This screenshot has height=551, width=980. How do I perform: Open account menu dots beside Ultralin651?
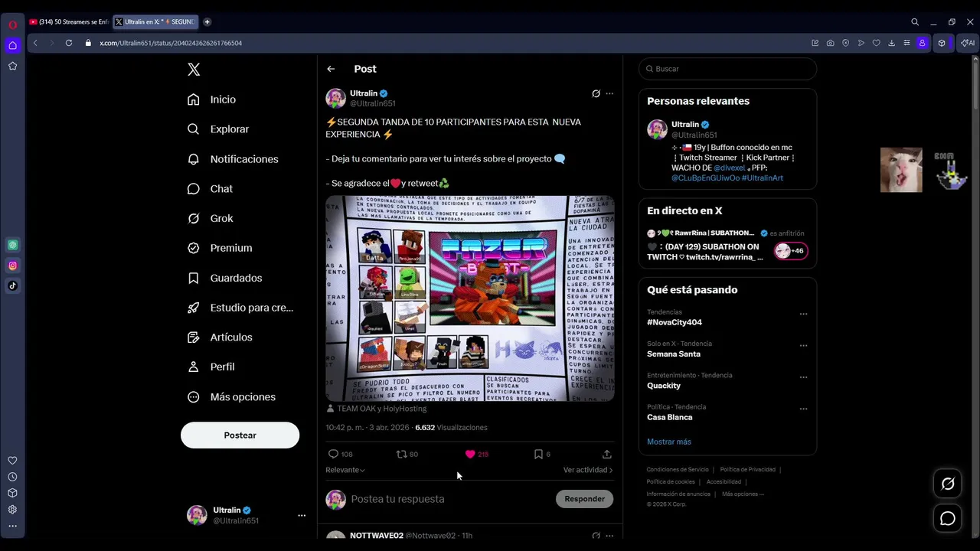[302, 515]
